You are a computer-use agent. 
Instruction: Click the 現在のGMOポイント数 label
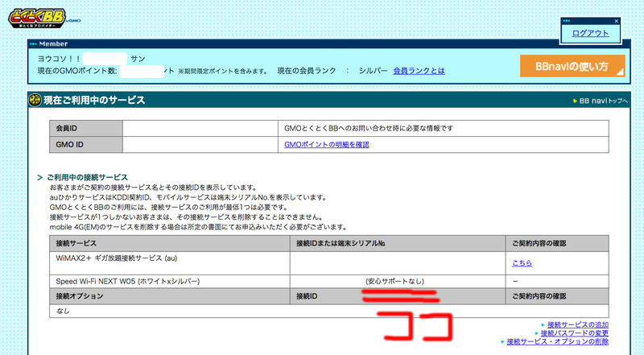77,71
